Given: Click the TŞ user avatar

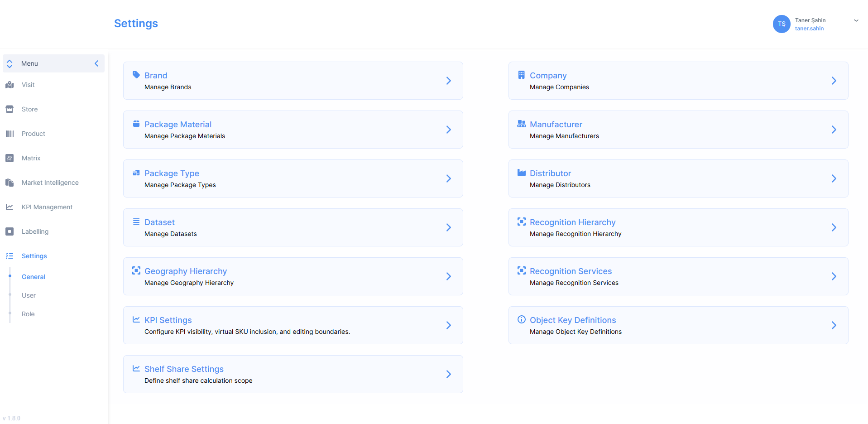Looking at the screenshot, I should pos(781,24).
